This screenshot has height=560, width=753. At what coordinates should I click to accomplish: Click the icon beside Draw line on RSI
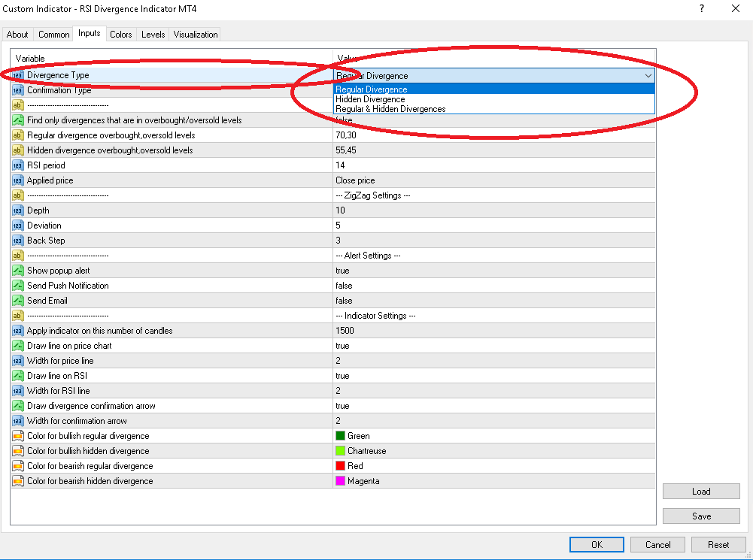pos(18,376)
